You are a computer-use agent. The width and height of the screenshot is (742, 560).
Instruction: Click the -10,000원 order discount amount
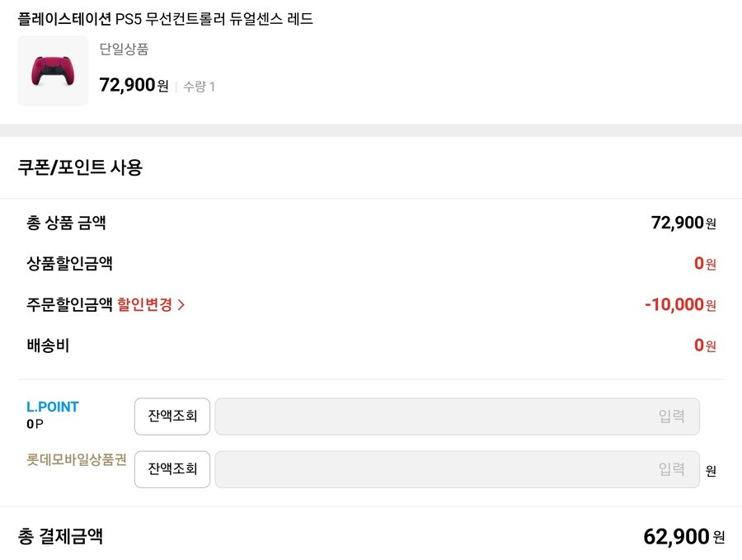(680, 304)
